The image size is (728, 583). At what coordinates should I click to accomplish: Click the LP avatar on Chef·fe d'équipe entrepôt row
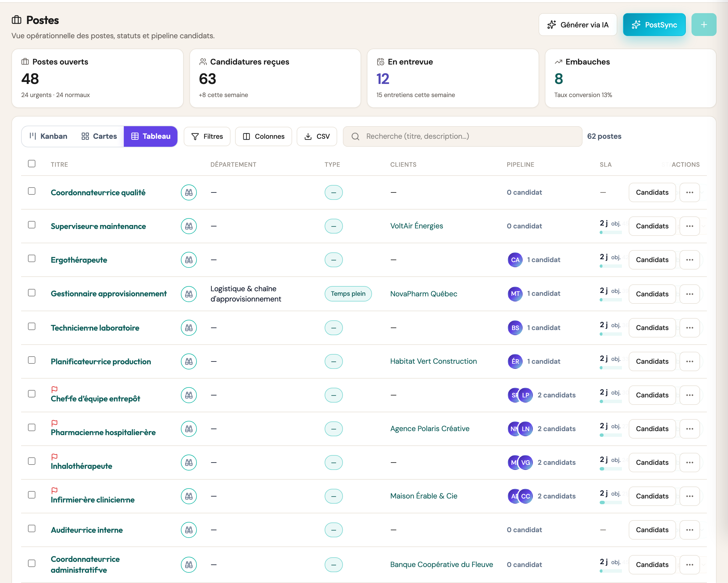tap(526, 395)
